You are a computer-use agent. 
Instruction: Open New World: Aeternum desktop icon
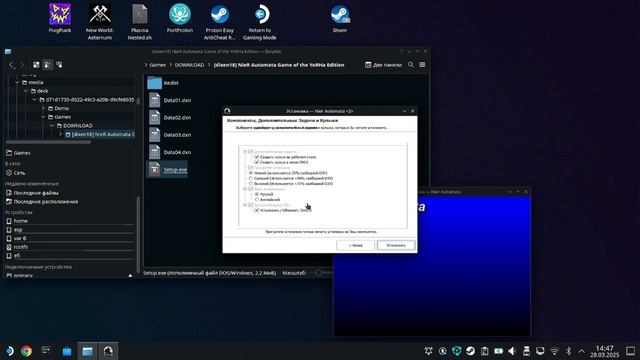(x=100, y=22)
